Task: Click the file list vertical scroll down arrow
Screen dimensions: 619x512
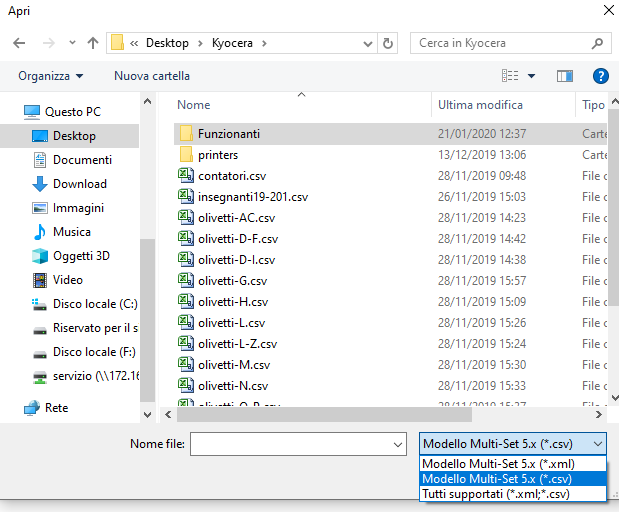Action: click(614, 398)
